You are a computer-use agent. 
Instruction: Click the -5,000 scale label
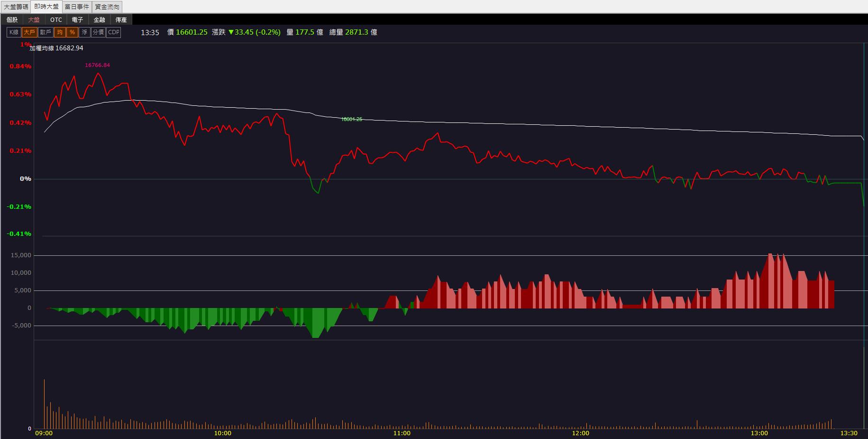click(x=21, y=326)
